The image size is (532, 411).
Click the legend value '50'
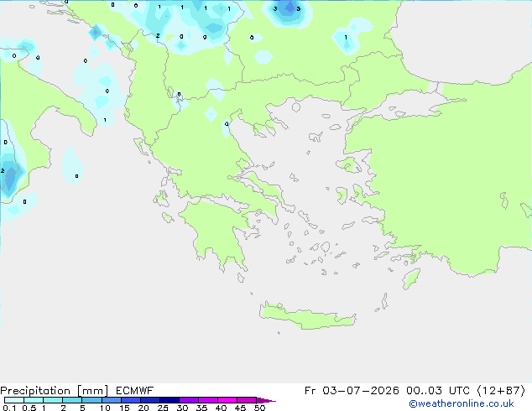[260, 408]
